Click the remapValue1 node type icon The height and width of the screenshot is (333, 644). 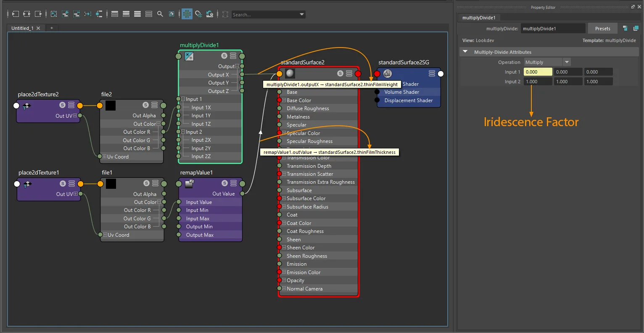point(190,183)
